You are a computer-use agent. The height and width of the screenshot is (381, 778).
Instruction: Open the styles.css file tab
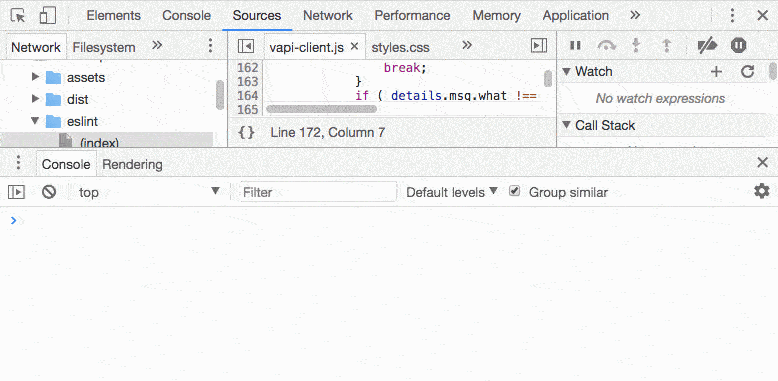click(400, 48)
